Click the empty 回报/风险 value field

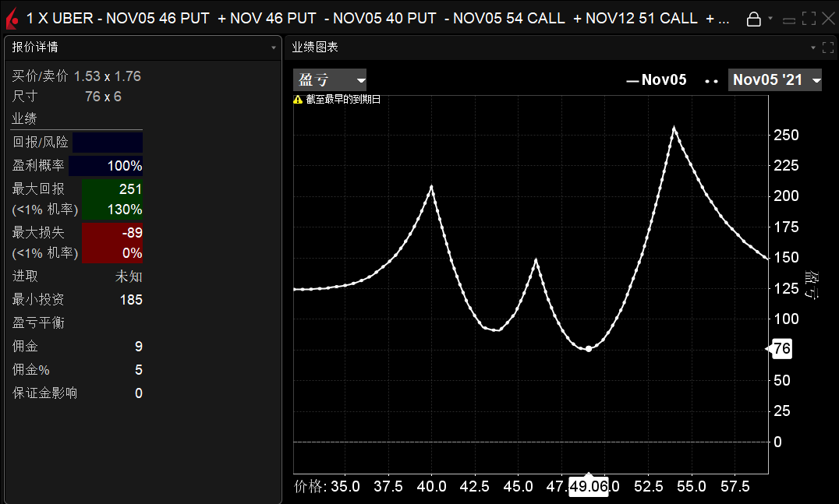tap(108, 143)
